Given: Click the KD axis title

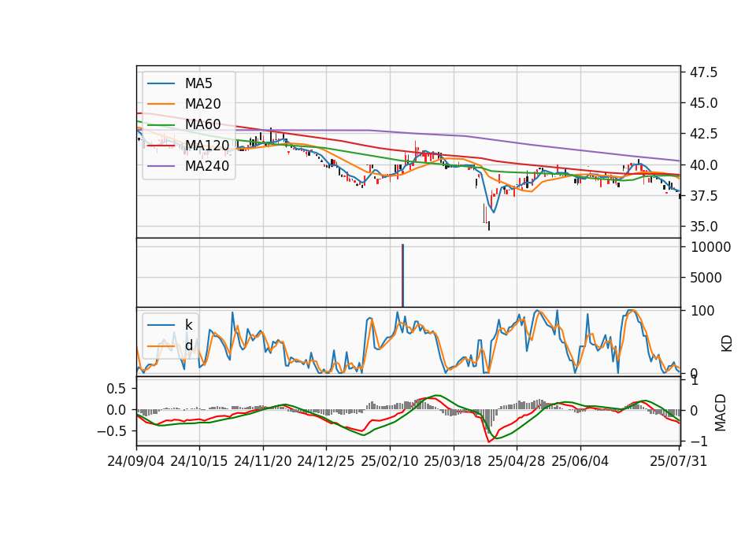Looking at the screenshot, I should pyautogui.click(x=727, y=344).
